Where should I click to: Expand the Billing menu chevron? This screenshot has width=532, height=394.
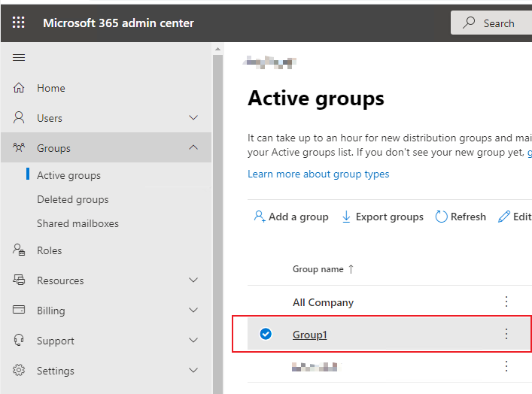[x=193, y=310]
